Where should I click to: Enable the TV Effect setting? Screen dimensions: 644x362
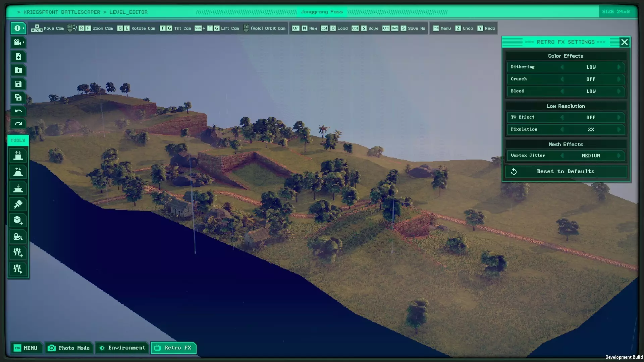pyautogui.click(x=620, y=117)
